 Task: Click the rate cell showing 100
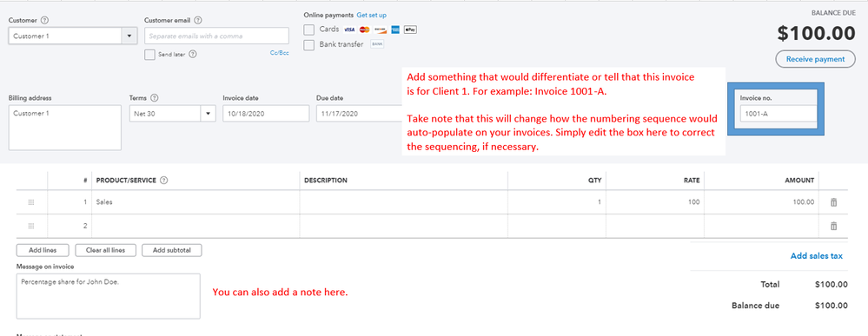click(655, 202)
